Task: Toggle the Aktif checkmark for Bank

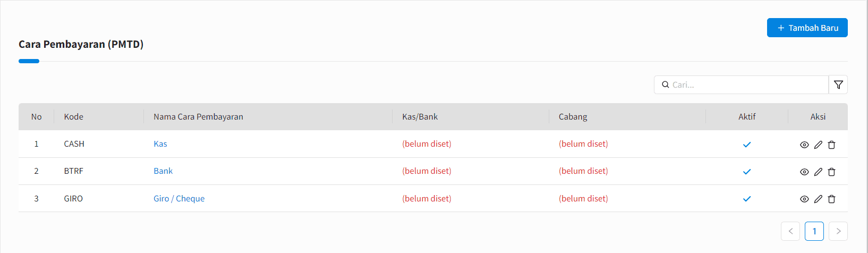Action: click(747, 172)
